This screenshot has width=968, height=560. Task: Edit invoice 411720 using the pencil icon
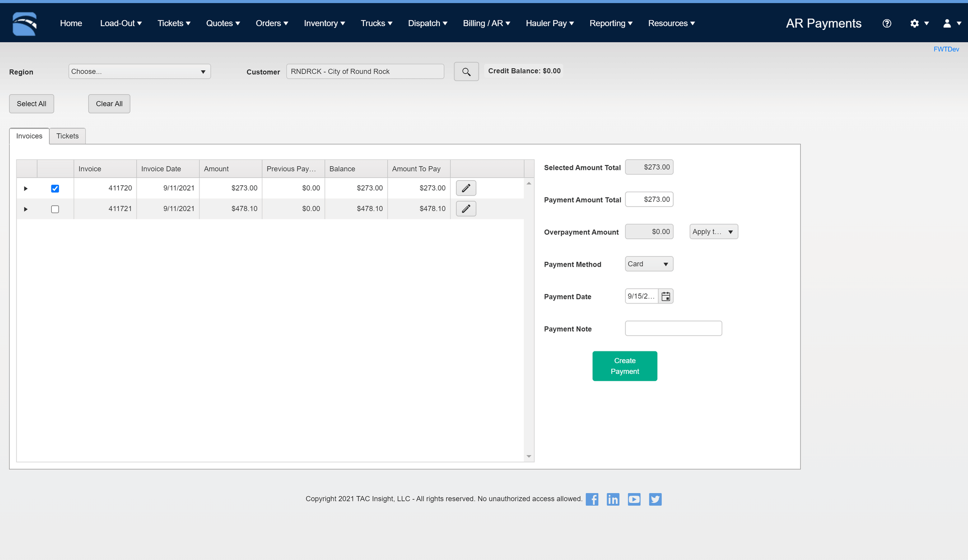pyautogui.click(x=465, y=188)
